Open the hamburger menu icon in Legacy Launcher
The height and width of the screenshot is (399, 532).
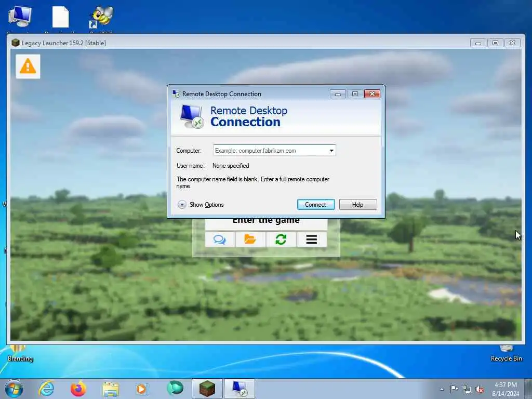point(312,240)
